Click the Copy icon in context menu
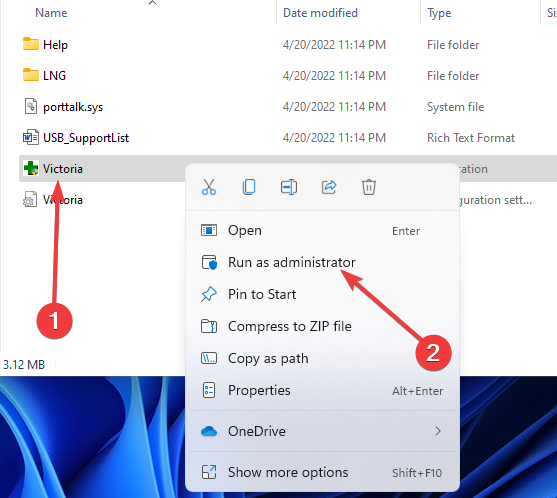Screen dimensions: 557x498 click(x=249, y=187)
